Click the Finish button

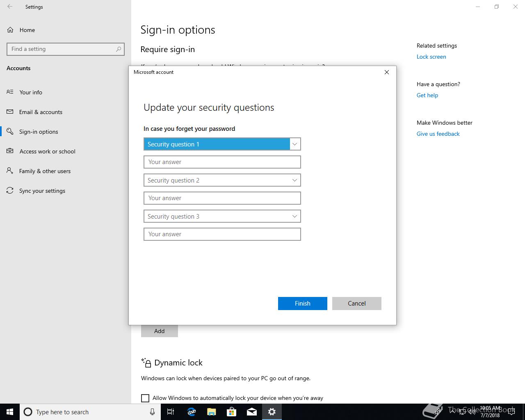[x=303, y=304]
